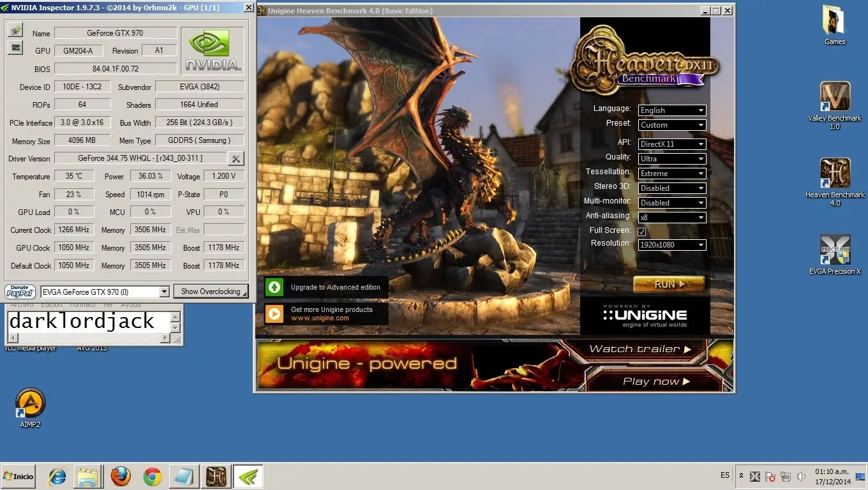Screen dimensions: 868x490
Task: Click the Name field showing GeForce GTX 970
Action: 116,33
